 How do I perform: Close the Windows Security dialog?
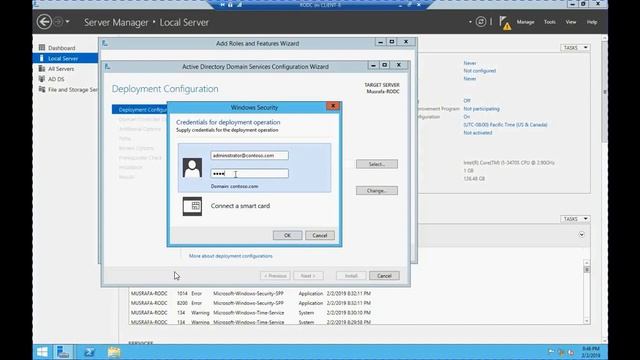[x=333, y=106]
